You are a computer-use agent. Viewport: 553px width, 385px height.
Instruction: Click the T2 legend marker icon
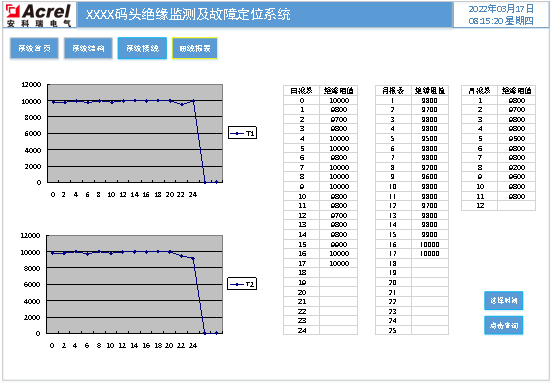pos(237,284)
